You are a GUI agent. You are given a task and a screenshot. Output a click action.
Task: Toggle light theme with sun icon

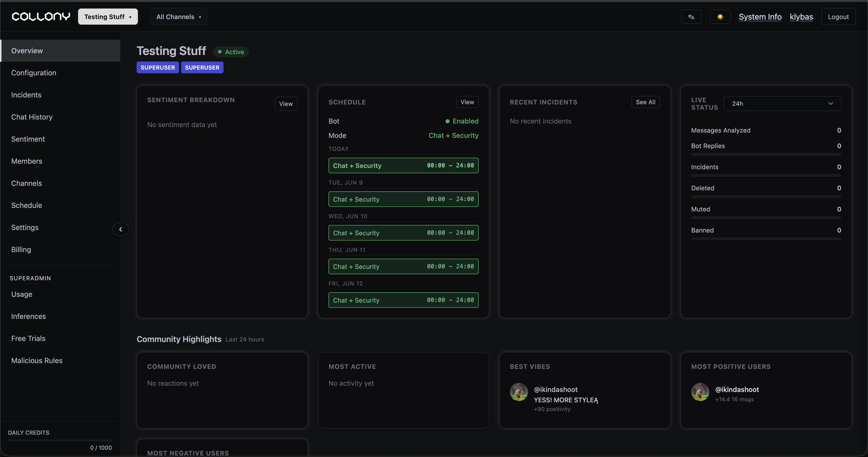click(720, 17)
